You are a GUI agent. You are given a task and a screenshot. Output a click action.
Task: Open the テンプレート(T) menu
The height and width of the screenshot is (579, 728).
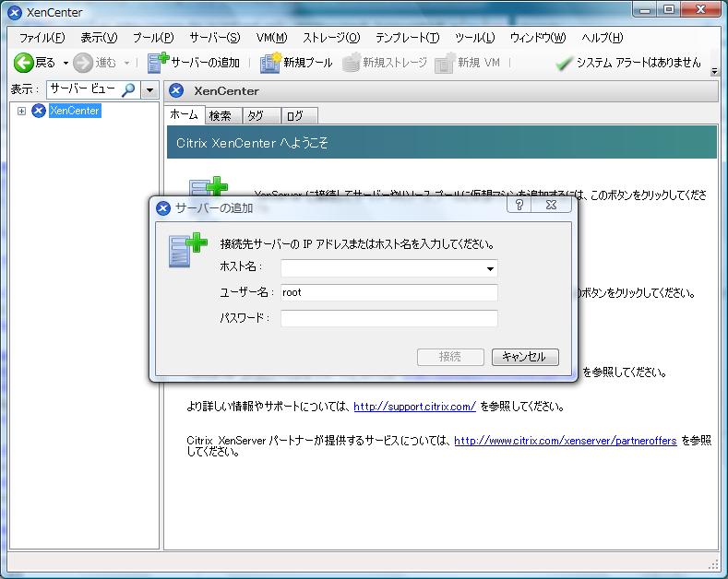pos(407,38)
